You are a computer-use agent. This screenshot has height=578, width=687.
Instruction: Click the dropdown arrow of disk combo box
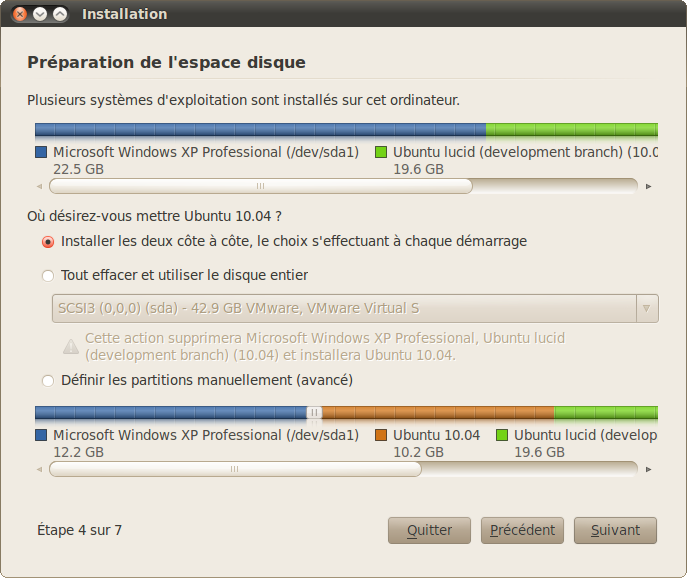pos(647,309)
